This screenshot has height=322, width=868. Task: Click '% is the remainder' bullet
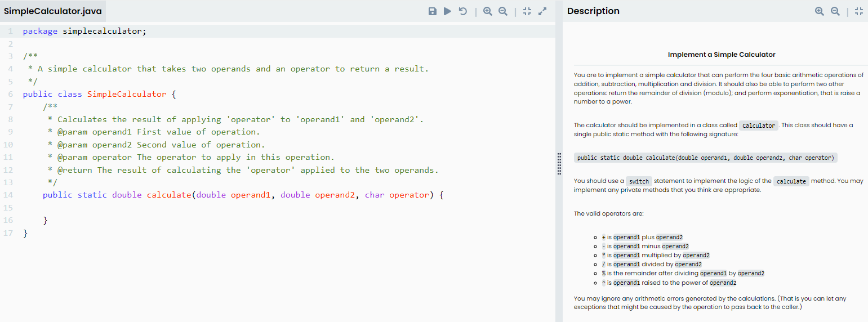[683, 273]
